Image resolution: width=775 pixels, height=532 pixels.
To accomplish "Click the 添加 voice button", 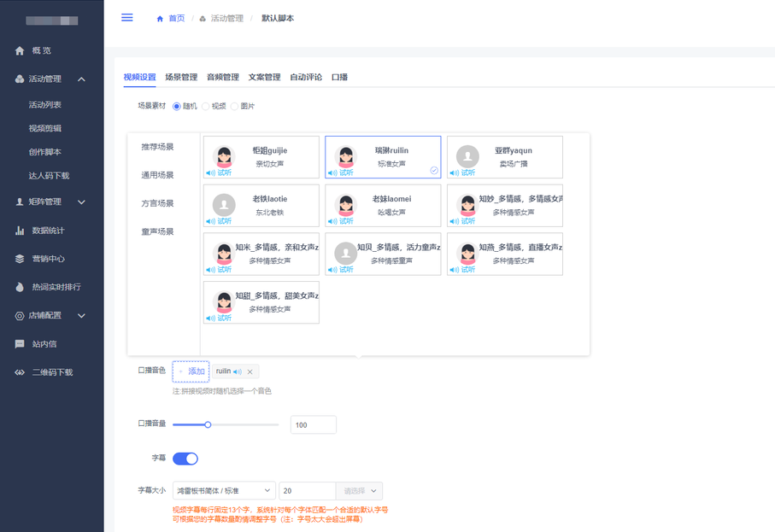I will coord(191,371).
